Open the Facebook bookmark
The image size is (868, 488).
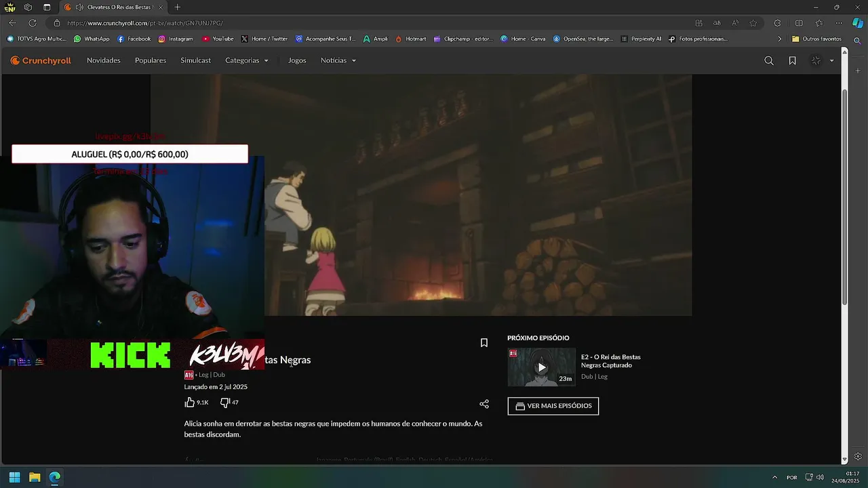point(134,39)
